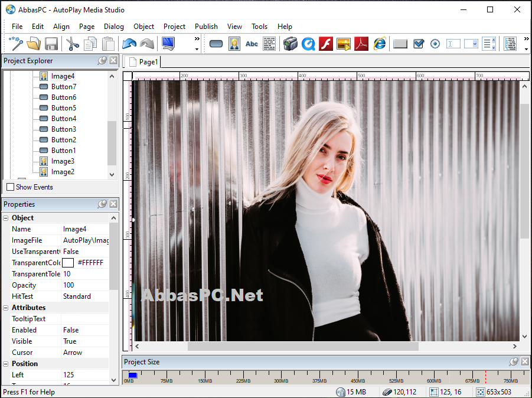
Task: Open the New Project wizard icon
Action: [16, 44]
